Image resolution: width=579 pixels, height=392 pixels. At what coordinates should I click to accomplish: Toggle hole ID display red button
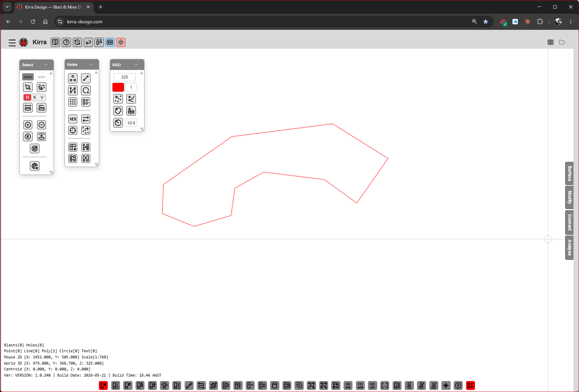click(103, 385)
